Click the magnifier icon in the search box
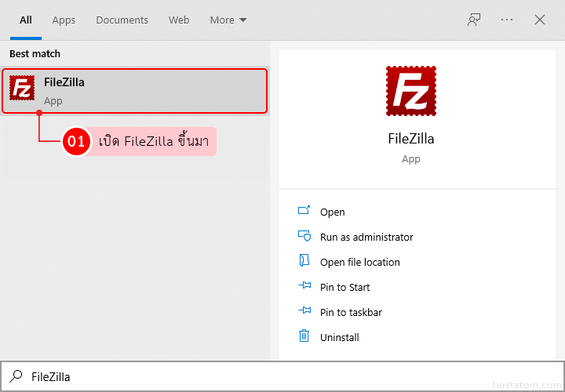The height and width of the screenshot is (392, 565). click(x=16, y=376)
